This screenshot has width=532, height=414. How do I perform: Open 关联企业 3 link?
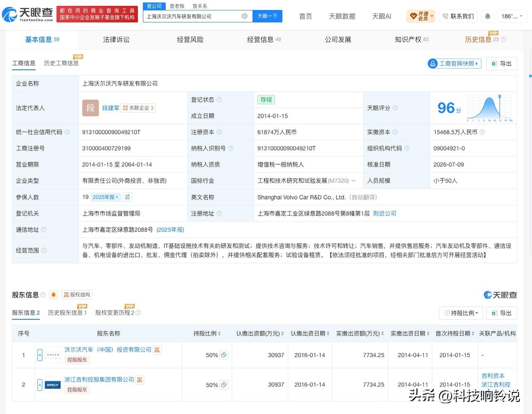tap(138, 108)
